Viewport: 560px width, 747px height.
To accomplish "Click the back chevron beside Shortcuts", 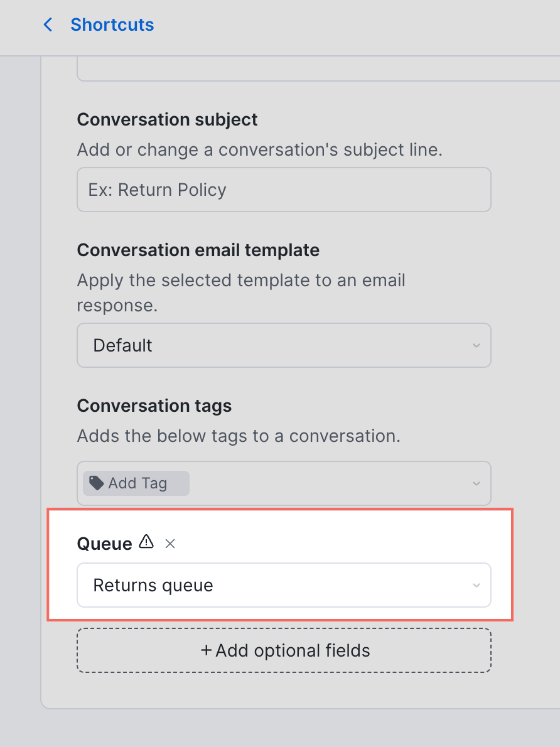I will [x=48, y=25].
